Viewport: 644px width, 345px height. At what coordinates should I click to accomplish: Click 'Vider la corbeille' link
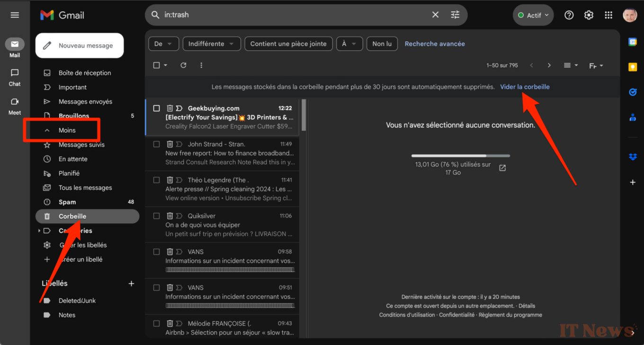coord(525,87)
